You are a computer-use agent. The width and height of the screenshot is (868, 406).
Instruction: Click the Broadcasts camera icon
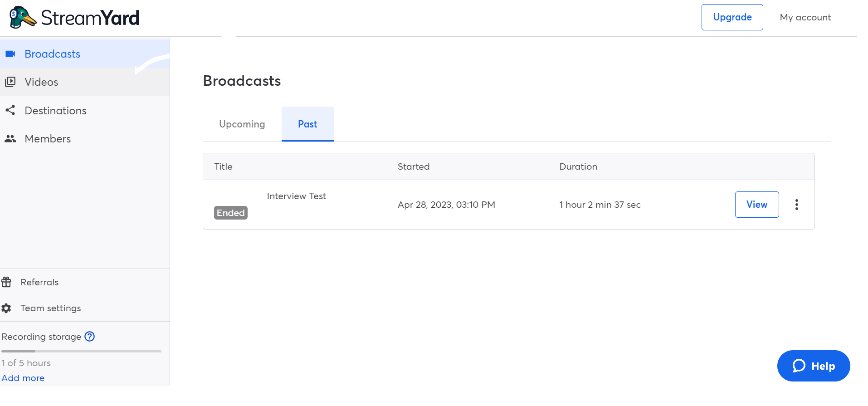[10, 54]
